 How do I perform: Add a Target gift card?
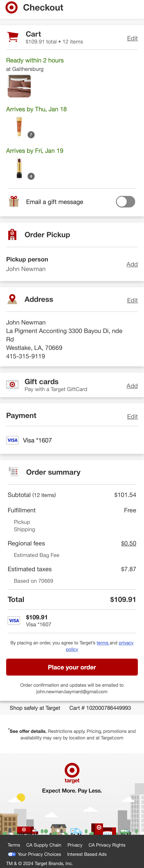tap(132, 386)
